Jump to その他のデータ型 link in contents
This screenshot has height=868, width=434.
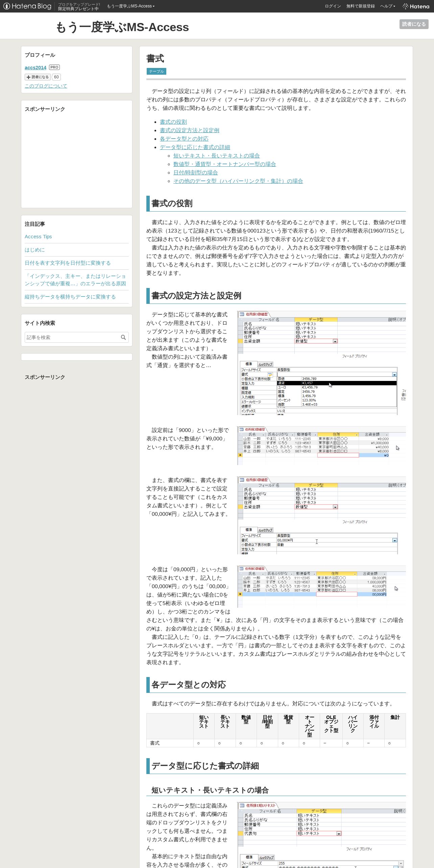pos(238,181)
